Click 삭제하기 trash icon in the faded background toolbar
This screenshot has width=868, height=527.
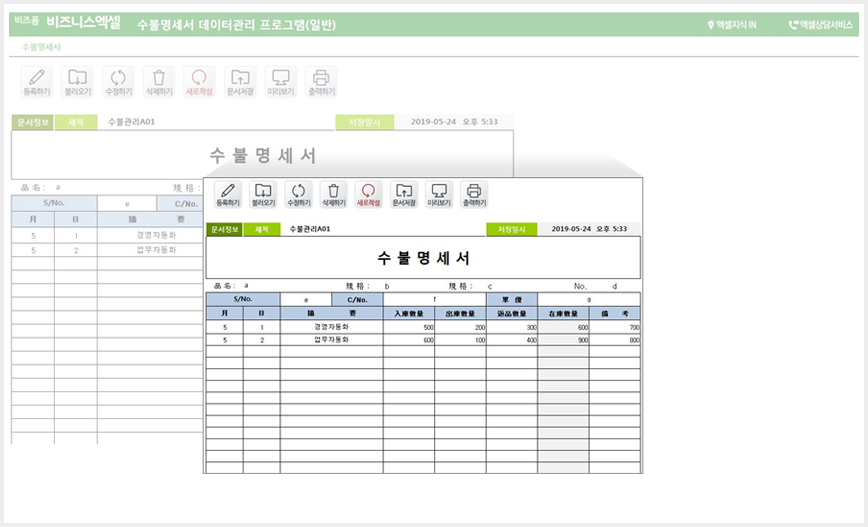point(159,82)
